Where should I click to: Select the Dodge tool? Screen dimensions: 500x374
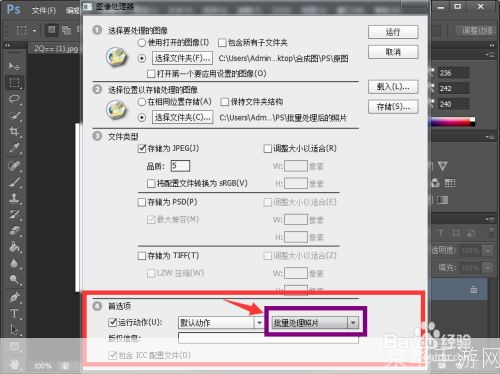click(14, 279)
